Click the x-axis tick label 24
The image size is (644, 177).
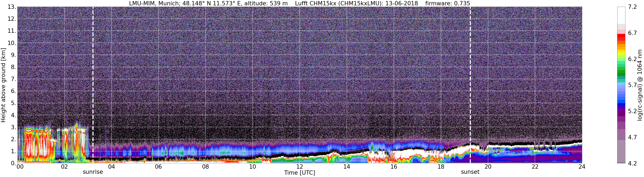pos(582,167)
